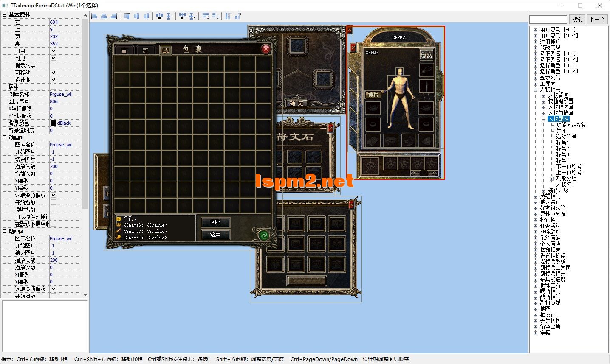This screenshot has height=364, width=610.
Task: Click the make same height increase icon
Action: [229, 16]
